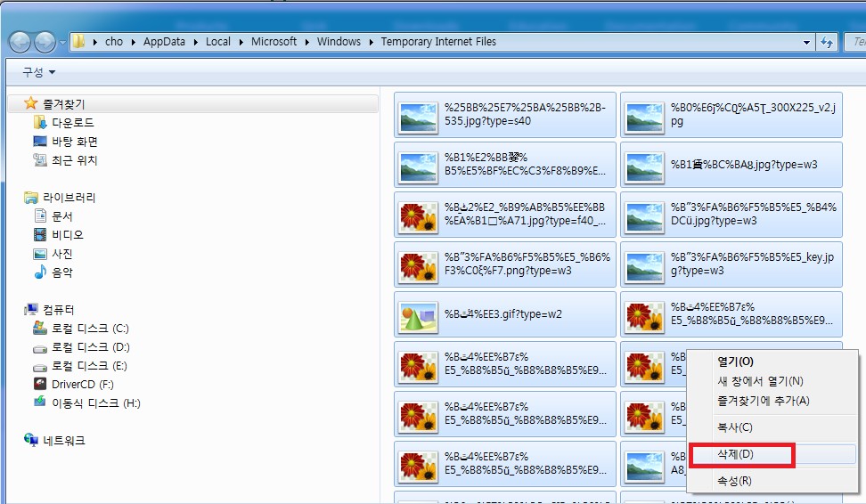Choose 삭제(D) from context menu
This screenshot has width=866, height=504.
pyautogui.click(x=736, y=455)
